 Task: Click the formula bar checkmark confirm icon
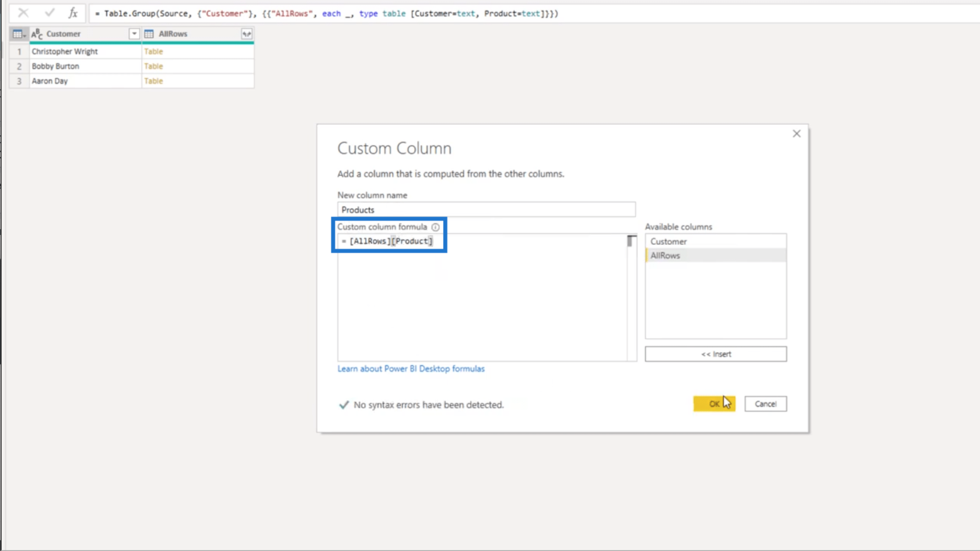[x=50, y=13]
